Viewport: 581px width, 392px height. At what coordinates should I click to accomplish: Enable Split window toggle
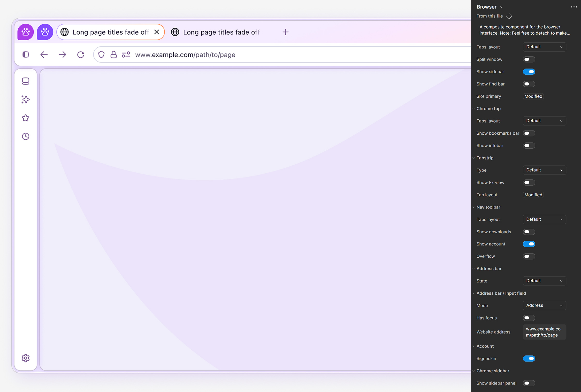[x=529, y=59]
